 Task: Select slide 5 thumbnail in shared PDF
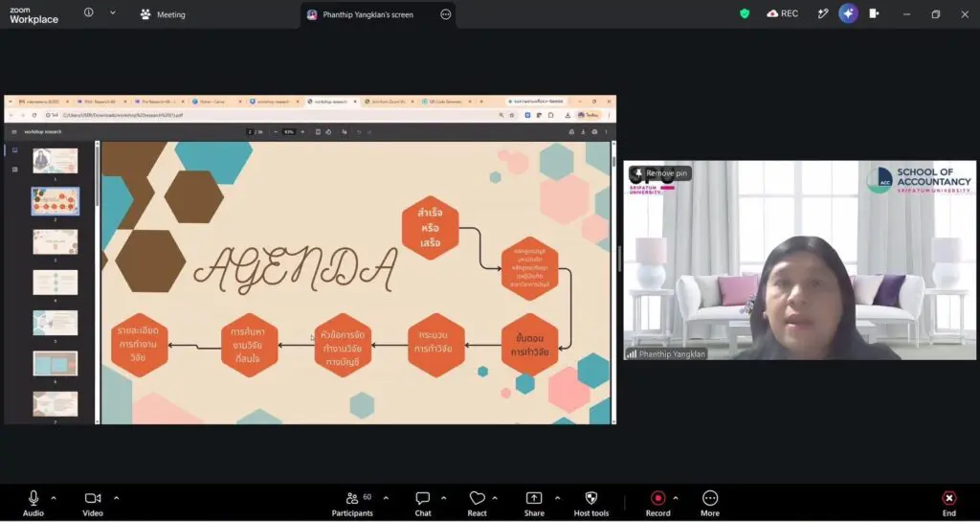(55, 323)
